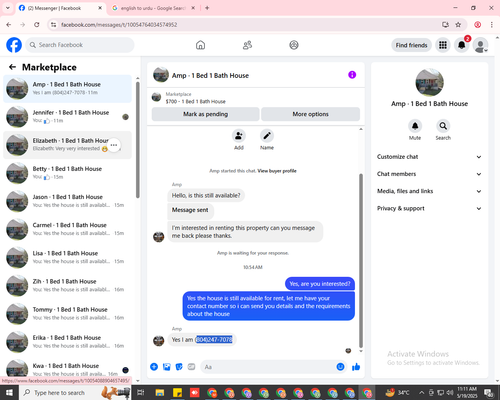Bookmark this page with the star icon
Image resolution: width=500 pixels, height=400 pixels.
(x=458, y=25)
